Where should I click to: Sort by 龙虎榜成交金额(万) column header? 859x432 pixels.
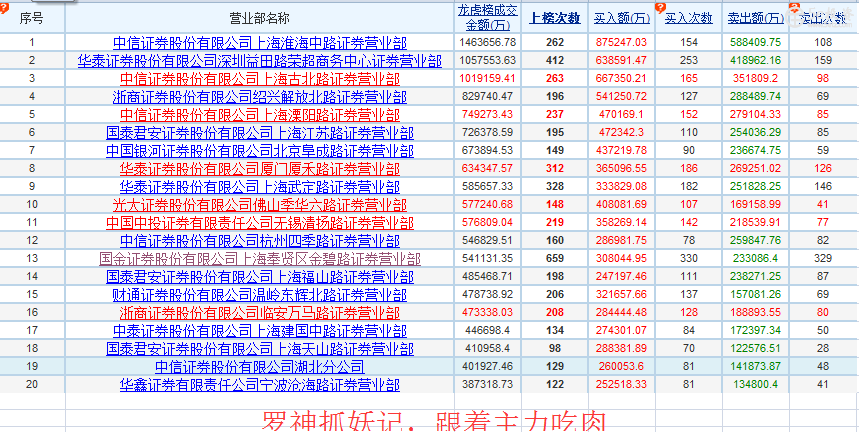point(487,18)
